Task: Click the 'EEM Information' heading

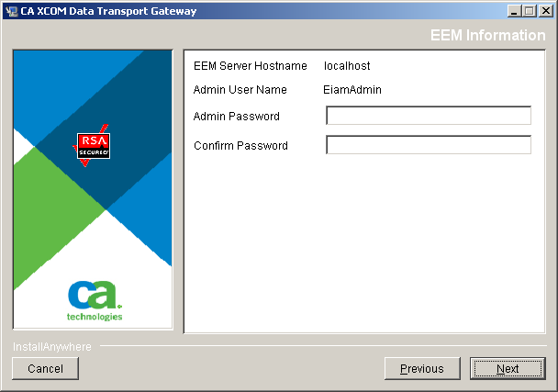Action: click(488, 35)
